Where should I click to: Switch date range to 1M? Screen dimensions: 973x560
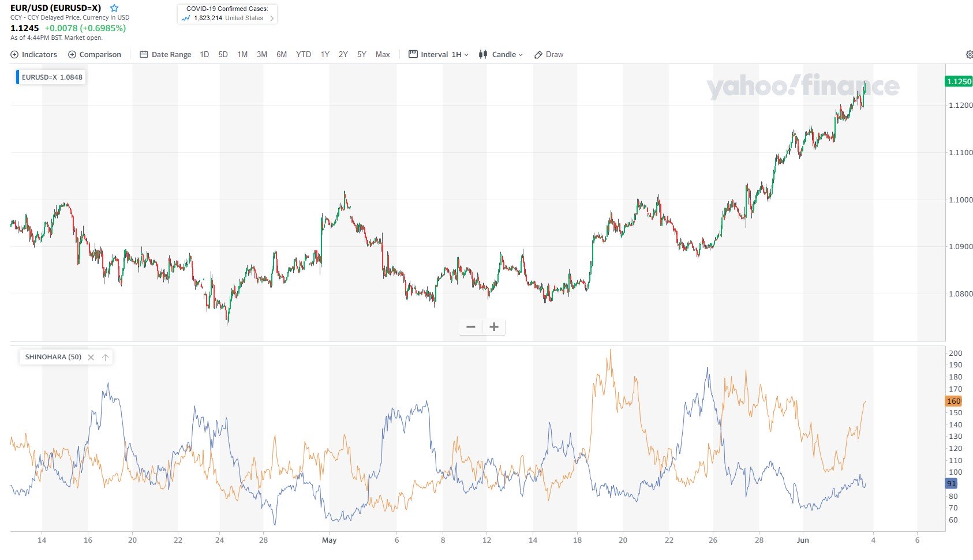click(x=242, y=54)
